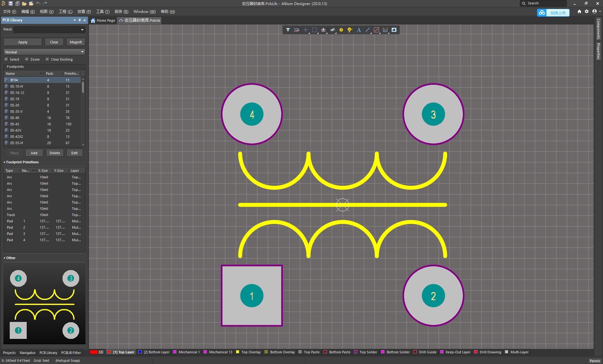Image resolution: width=603 pixels, height=364 pixels.
Task: Select the place dimension tool
Action: (385, 30)
